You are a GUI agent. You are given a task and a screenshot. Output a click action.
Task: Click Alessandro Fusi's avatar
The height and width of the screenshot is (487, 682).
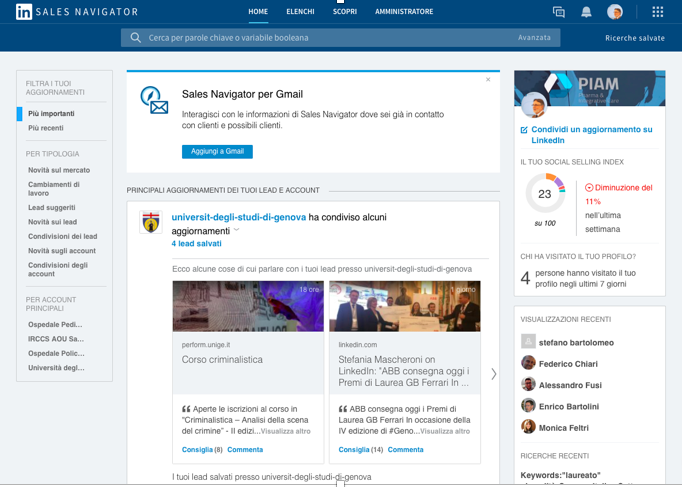528,384
